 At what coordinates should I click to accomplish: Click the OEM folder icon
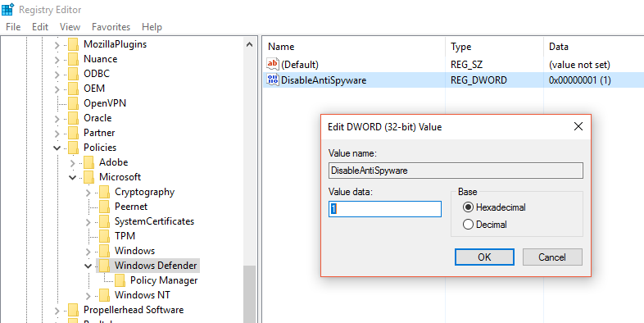(x=73, y=89)
